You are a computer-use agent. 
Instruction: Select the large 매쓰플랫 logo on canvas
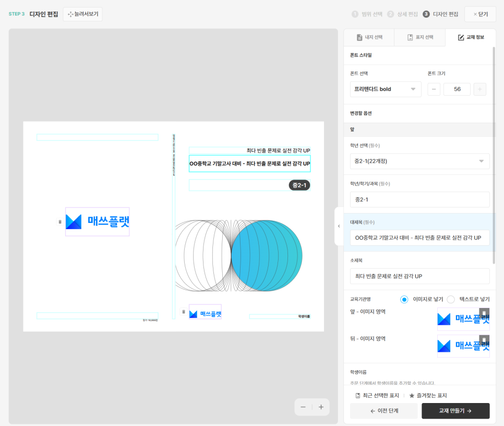[x=98, y=222]
